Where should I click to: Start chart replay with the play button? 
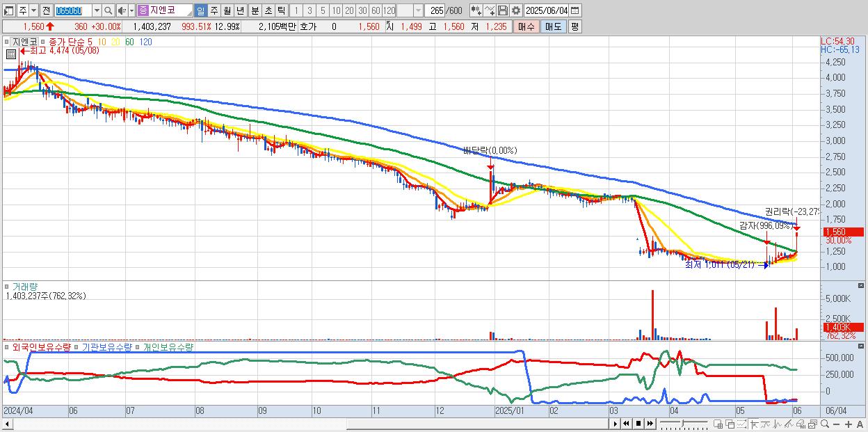tap(616, 424)
